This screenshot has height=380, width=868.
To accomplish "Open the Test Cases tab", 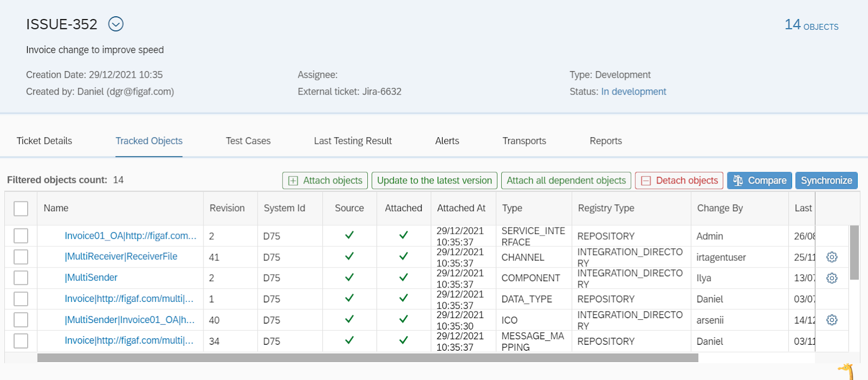I will coord(248,141).
